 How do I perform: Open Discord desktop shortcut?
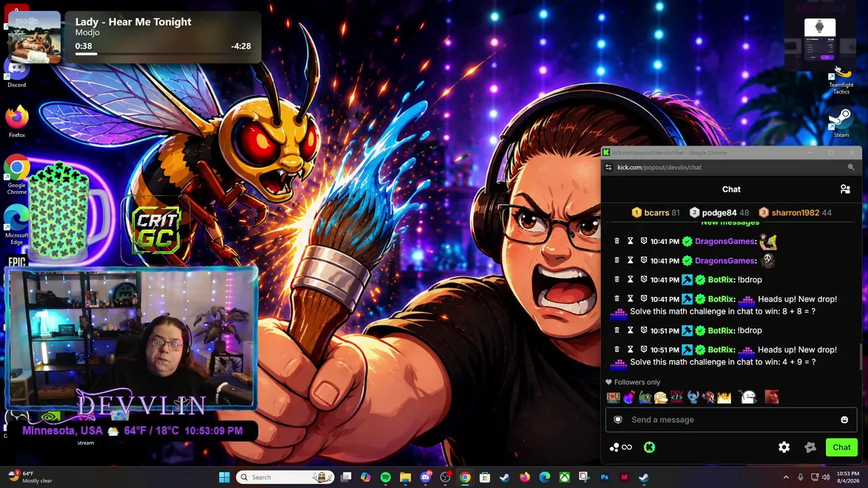tap(17, 73)
